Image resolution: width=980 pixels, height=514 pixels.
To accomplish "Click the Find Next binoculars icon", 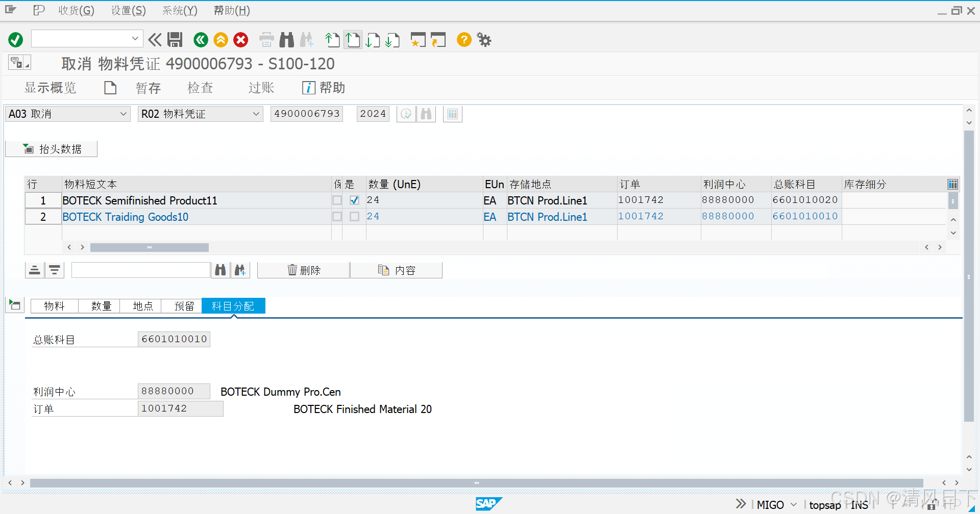I will click(x=307, y=39).
